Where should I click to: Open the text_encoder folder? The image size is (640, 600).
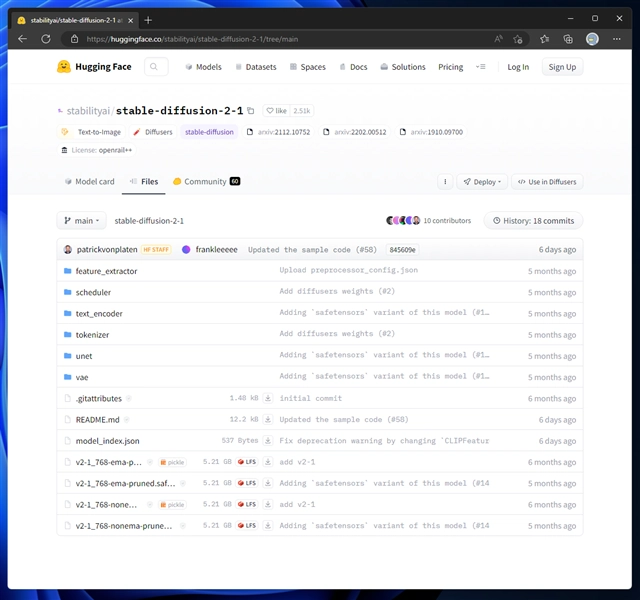point(99,313)
